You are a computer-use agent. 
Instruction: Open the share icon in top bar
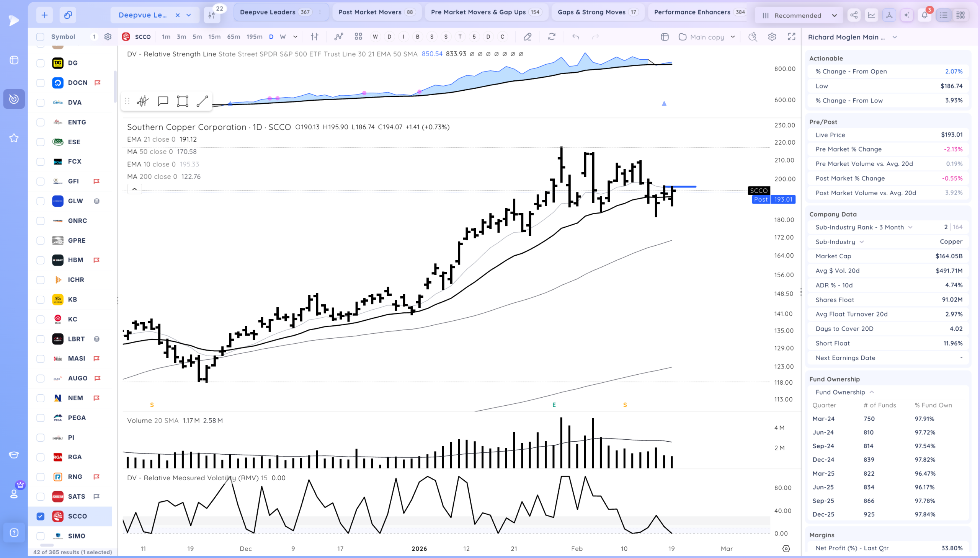[854, 15]
